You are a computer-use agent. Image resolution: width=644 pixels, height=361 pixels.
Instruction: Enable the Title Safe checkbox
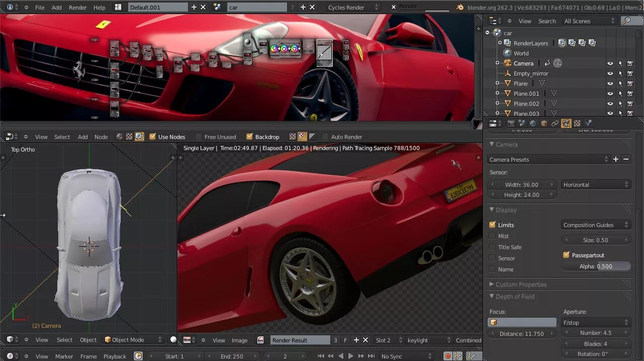(x=492, y=247)
